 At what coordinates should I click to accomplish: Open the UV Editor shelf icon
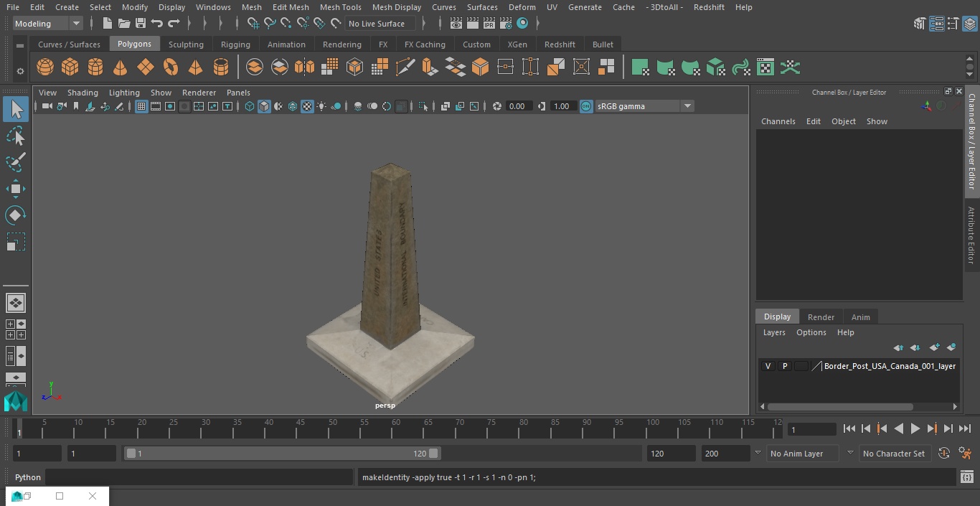(x=765, y=67)
